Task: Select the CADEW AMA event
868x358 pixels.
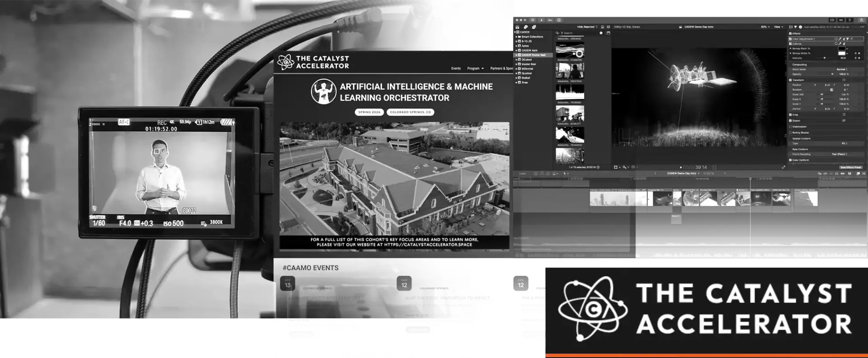Action: point(529,50)
